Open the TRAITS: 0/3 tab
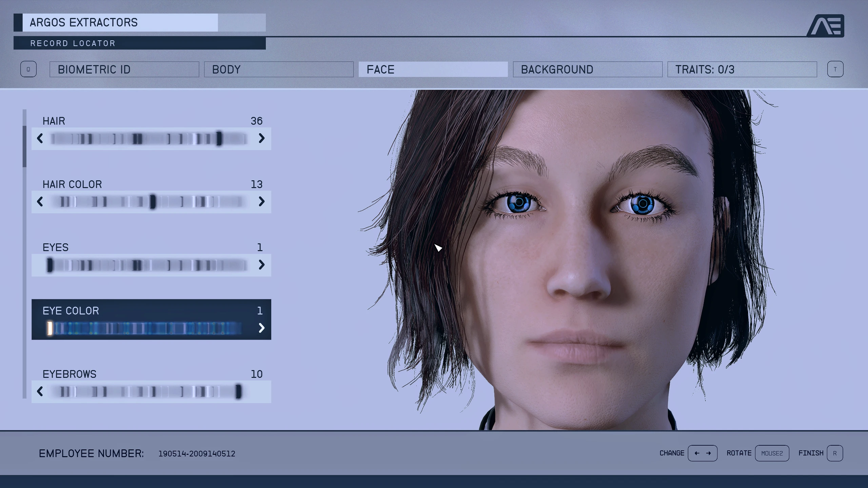 742,69
